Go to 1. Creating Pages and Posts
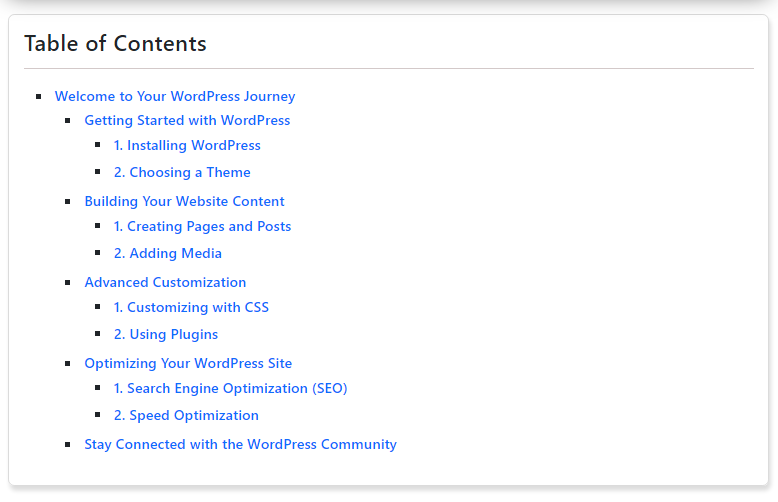 [202, 226]
